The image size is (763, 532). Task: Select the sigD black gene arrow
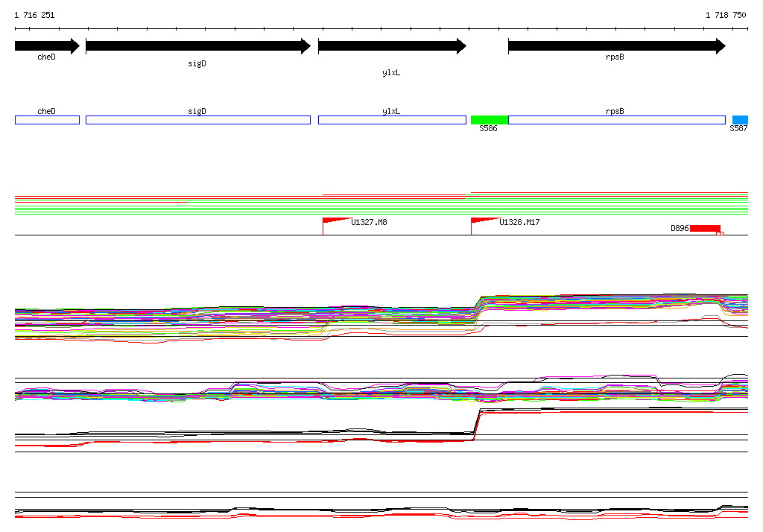click(198, 46)
